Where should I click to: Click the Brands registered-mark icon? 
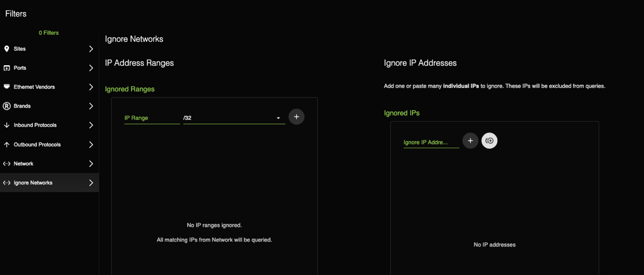[6, 106]
